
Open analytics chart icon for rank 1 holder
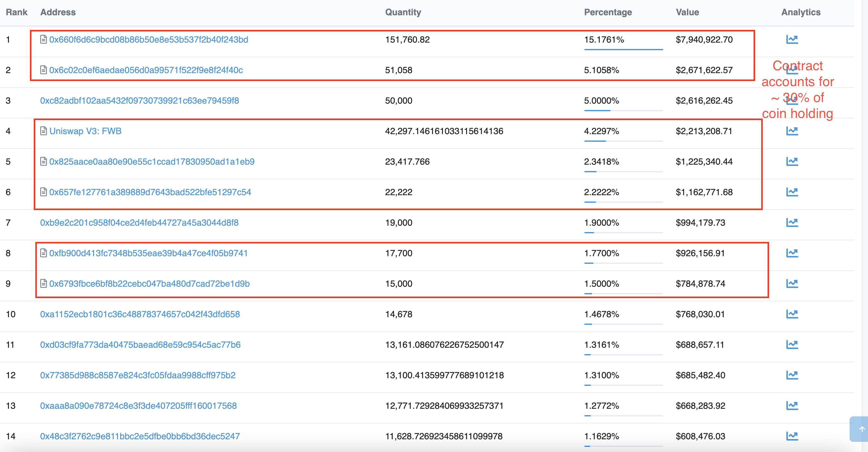(x=792, y=39)
